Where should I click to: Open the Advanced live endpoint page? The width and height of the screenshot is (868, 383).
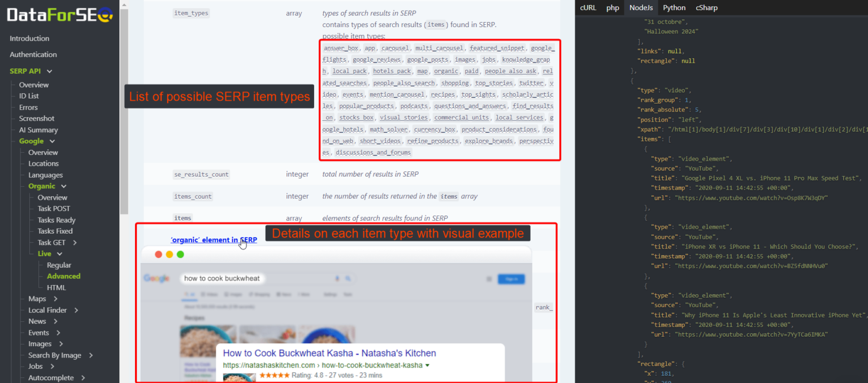point(63,276)
